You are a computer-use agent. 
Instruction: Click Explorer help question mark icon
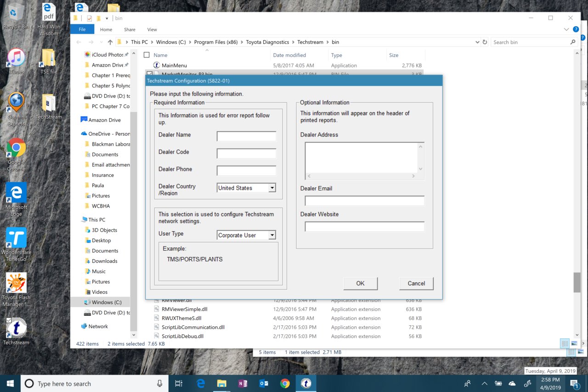(x=576, y=29)
